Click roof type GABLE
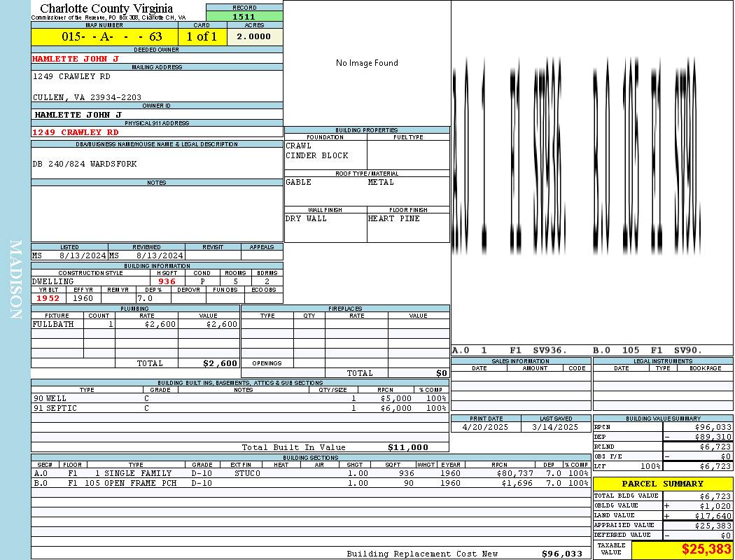This screenshot has height=560, width=735. [x=299, y=182]
